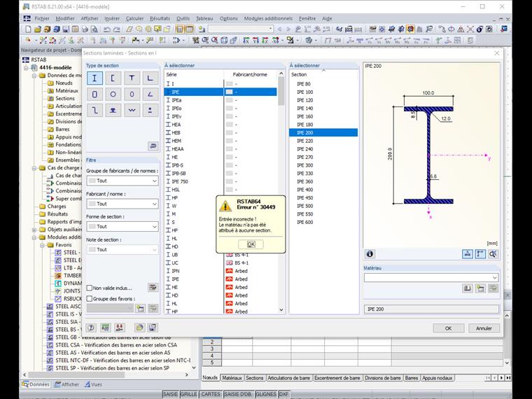Open the Résultats menu

[x=160, y=19]
